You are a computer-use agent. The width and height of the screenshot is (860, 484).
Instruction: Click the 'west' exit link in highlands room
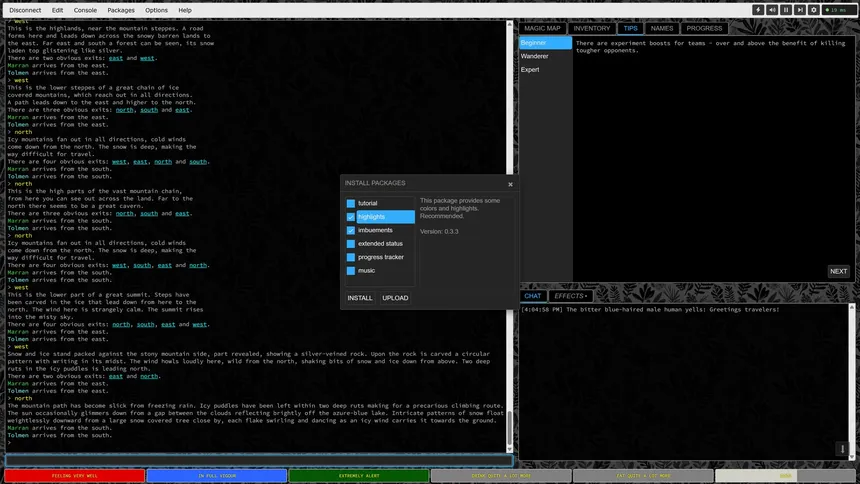(x=147, y=58)
